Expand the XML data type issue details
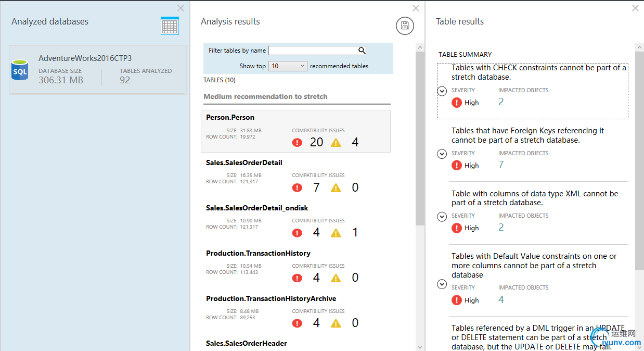 point(442,217)
